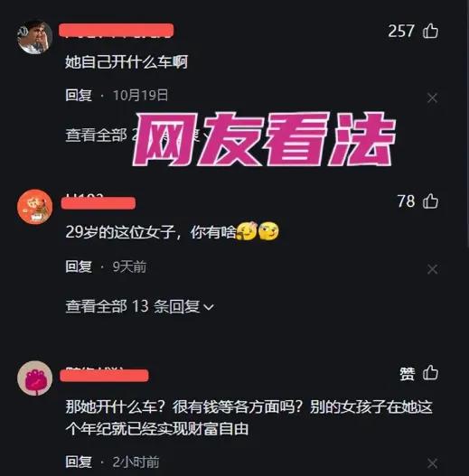Image resolution: width=469 pixels, height=476 pixels.
Task: Open the second commenter's redacted username
Action: point(98,203)
